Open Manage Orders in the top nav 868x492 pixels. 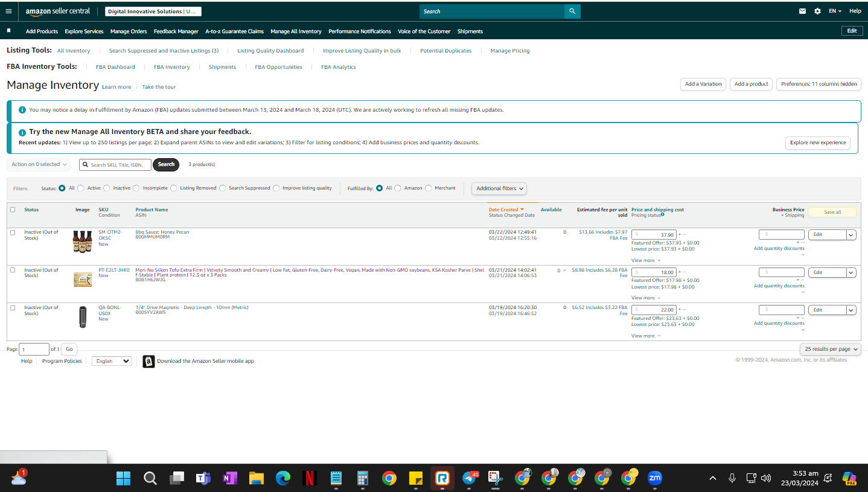coord(129,31)
